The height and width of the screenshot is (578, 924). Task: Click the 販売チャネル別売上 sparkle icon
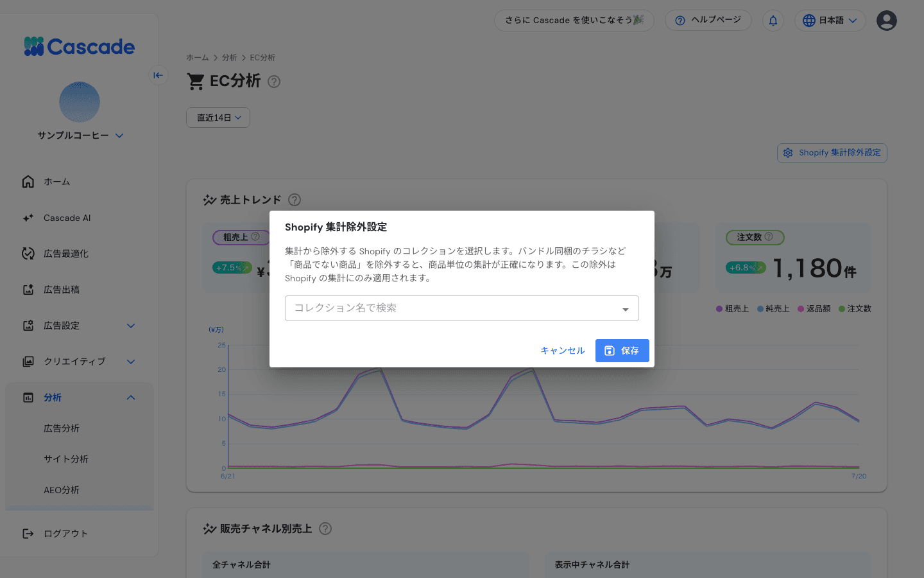click(210, 529)
